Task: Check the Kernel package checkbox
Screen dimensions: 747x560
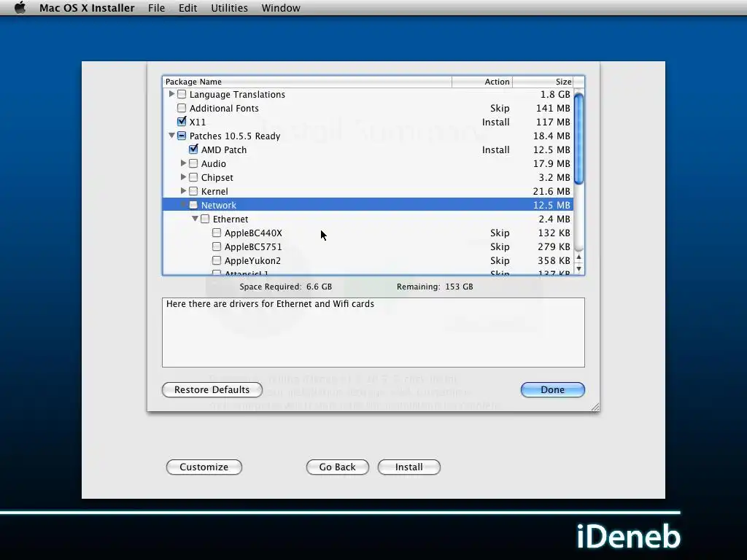Action: [x=193, y=191]
